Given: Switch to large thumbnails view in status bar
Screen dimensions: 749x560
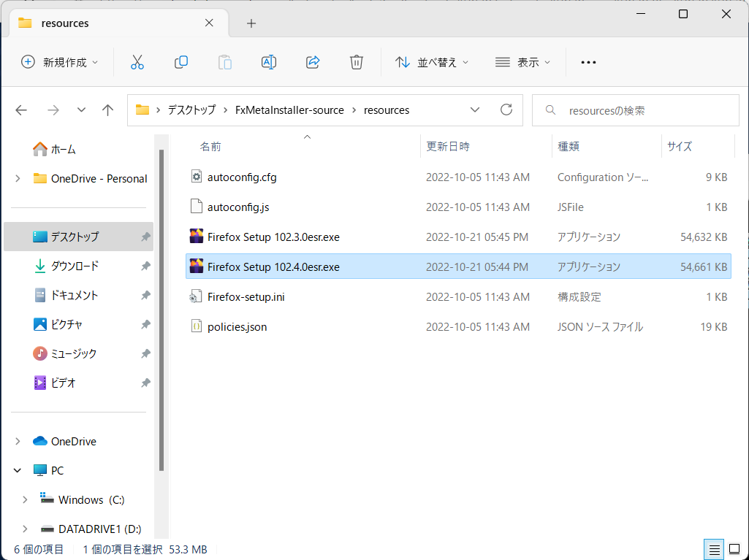Looking at the screenshot, I should click(x=734, y=550).
